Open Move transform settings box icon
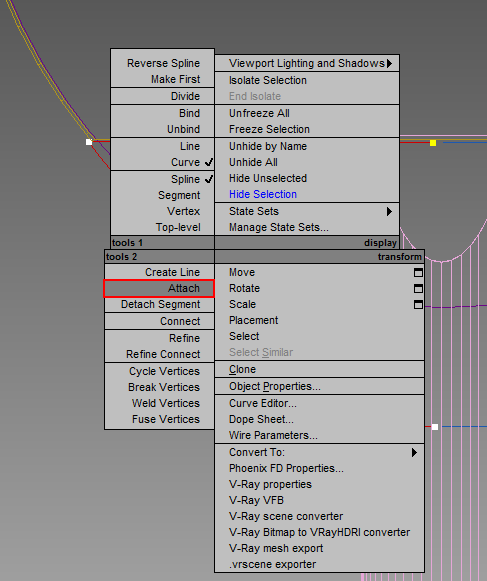 click(418, 273)
